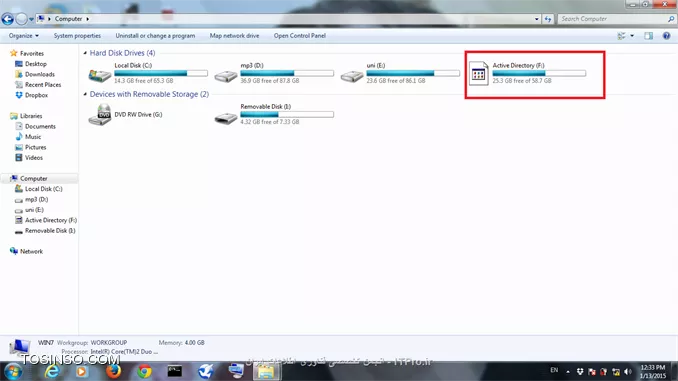The image size is (678, 381).
Task: Open the blue bird app on the taskbar
Action: pyautogui.click(x=206, y=371)
